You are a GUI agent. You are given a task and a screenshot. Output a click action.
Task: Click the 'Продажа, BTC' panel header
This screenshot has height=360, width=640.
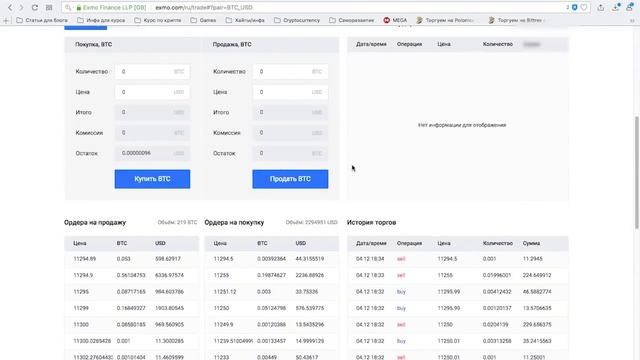point(232,44)
